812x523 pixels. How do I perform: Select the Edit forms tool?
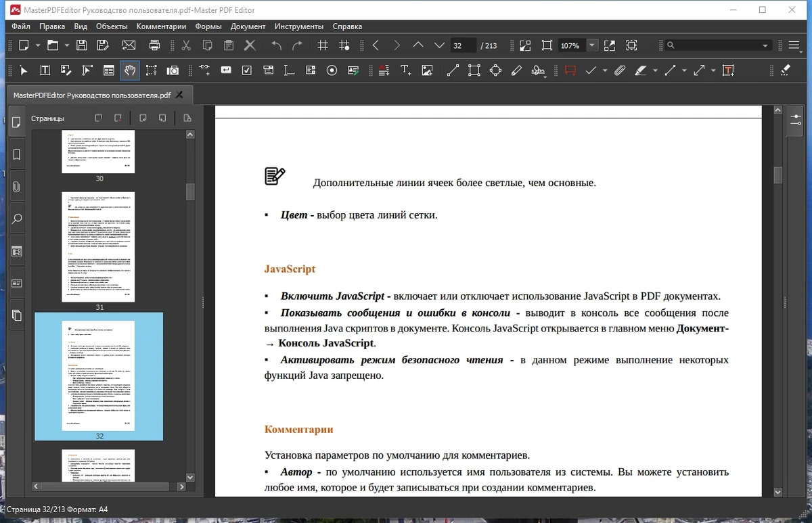coord(108,70)
